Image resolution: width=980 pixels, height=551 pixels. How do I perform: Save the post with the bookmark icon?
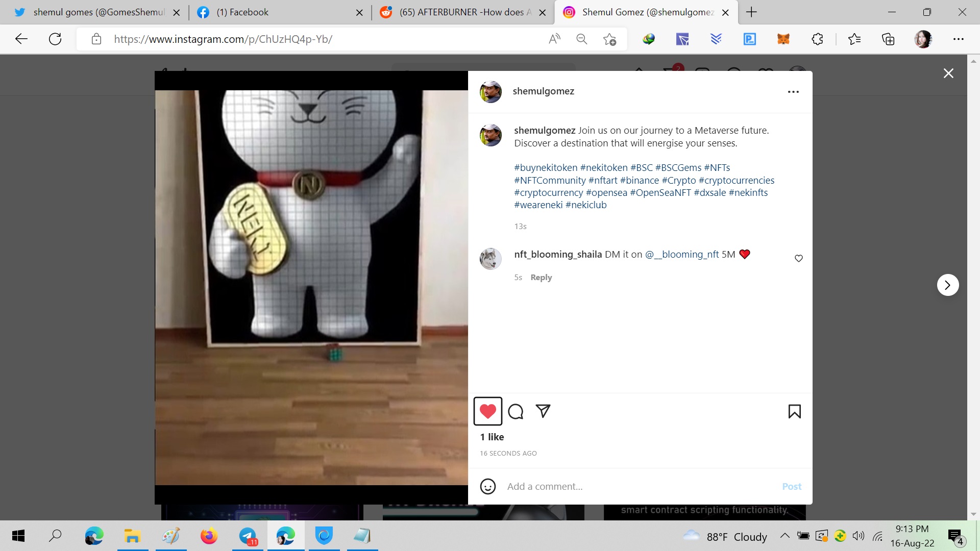coord(795,411)
